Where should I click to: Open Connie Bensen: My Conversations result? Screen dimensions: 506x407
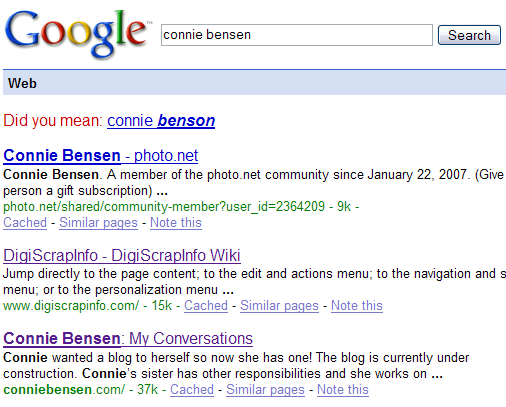point(128,339)
